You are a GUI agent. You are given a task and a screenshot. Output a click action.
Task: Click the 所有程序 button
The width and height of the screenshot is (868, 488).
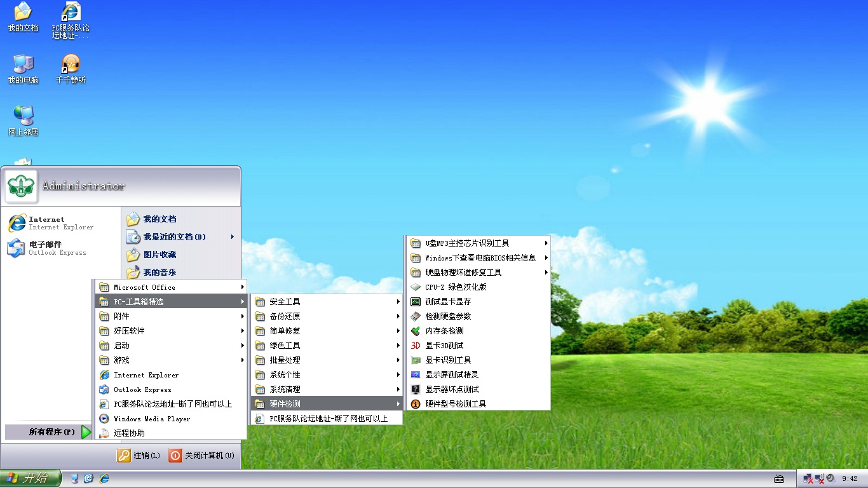(50, 432)
